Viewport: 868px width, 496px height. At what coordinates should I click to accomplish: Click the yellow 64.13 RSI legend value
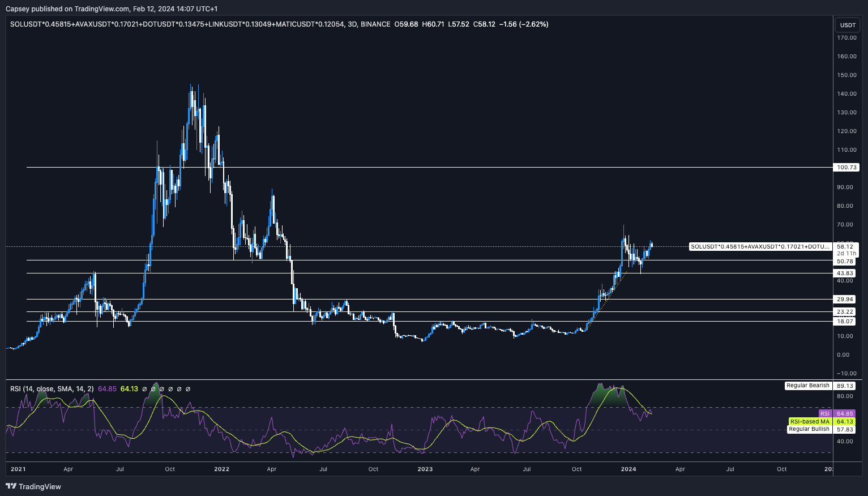pyautogui.click(x=129, y=389)
